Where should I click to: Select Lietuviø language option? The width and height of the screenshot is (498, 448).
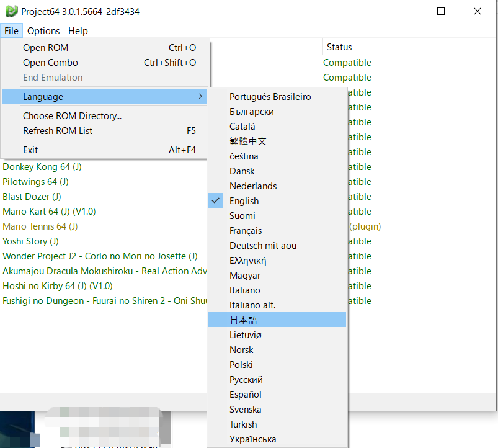[277, 335]
